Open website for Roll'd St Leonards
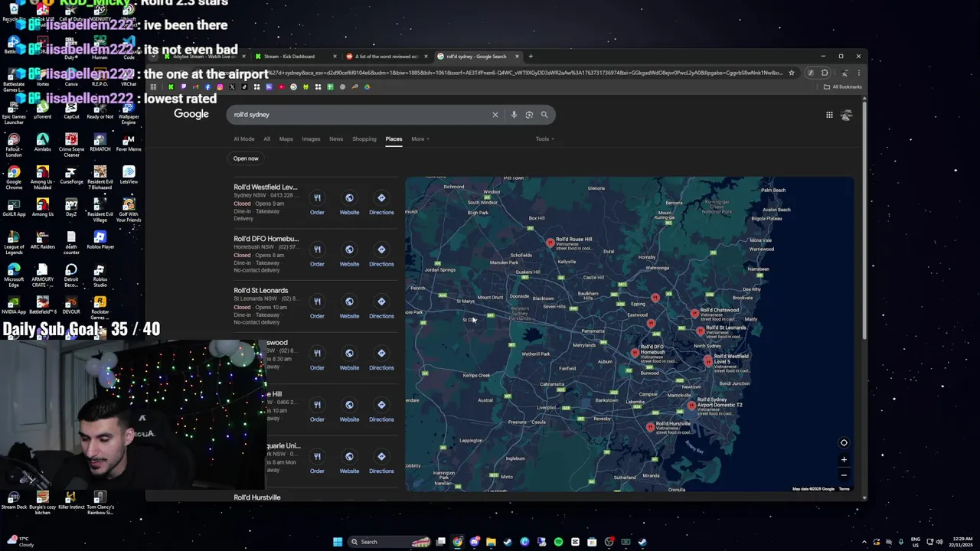The width and height of the screenshot is (980, 551). point(349,307)
